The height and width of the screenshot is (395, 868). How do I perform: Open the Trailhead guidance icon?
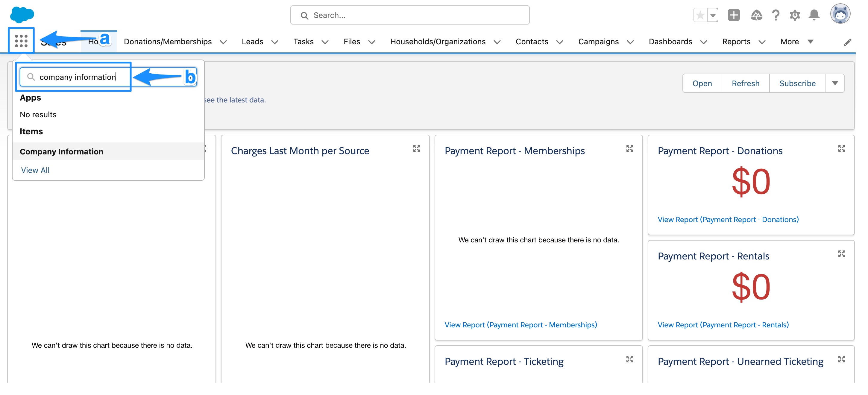pyautogui.click(x=756, y=15)
